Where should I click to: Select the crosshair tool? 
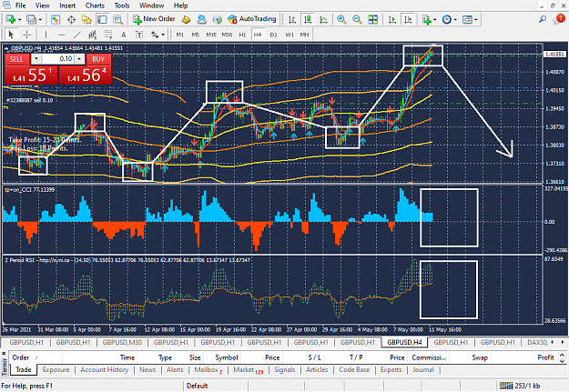point(26,35)
